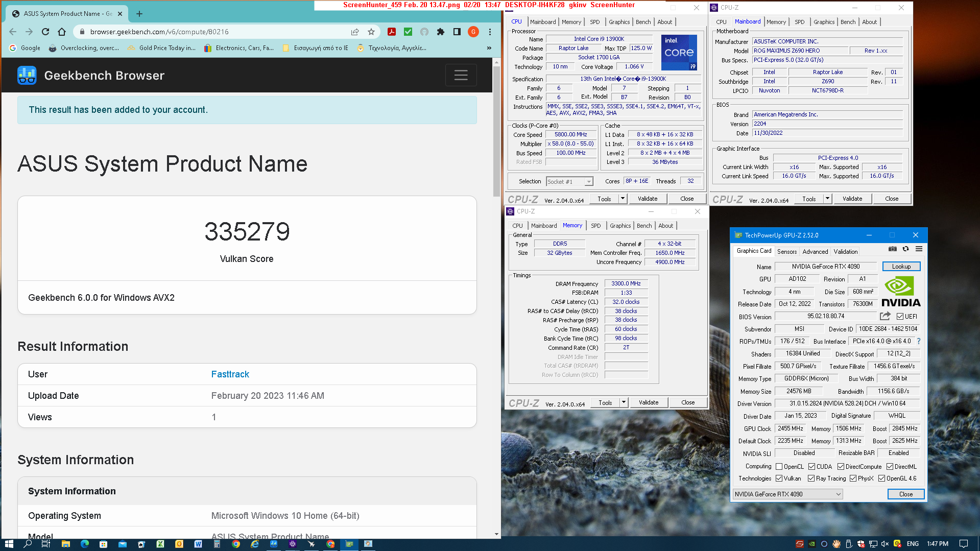Toggle the OpenGL 4.6 checkbox in GPU-Z

click(x=881, y=478)
